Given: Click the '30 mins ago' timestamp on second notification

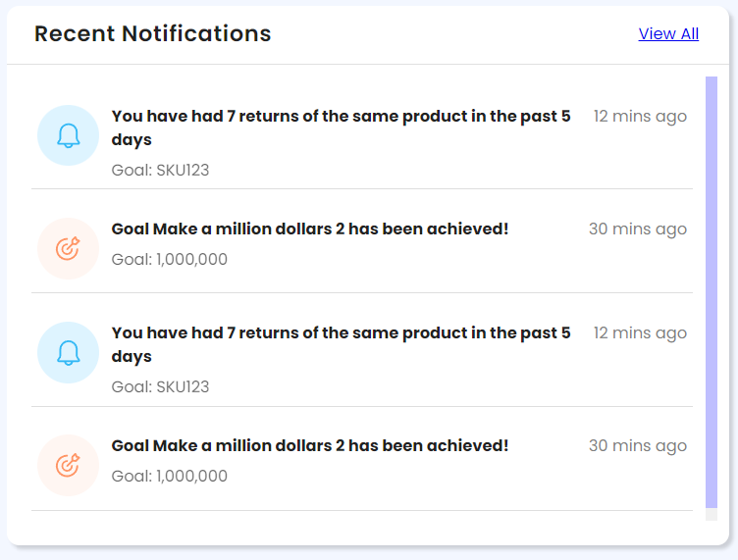Looking at the screenshot, I should pyautogui.click(x=638, y=229).
